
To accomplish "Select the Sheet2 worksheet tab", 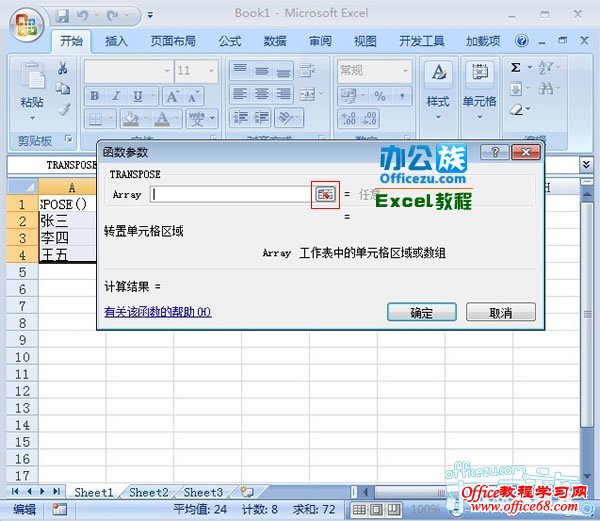I will coord(148,492).
